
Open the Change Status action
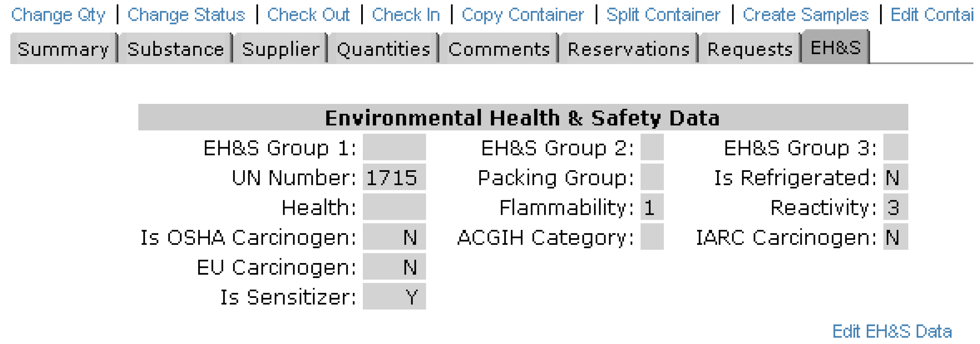(186, 15)
